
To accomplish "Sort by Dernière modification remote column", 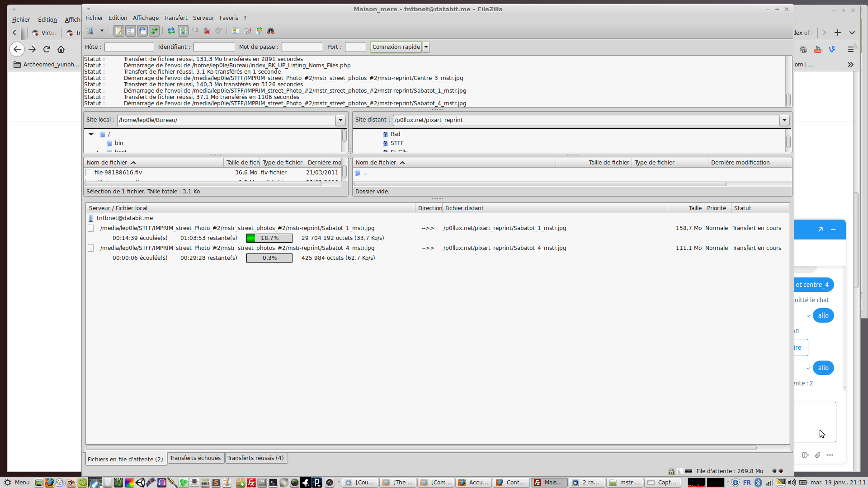I will pos(740,163).
